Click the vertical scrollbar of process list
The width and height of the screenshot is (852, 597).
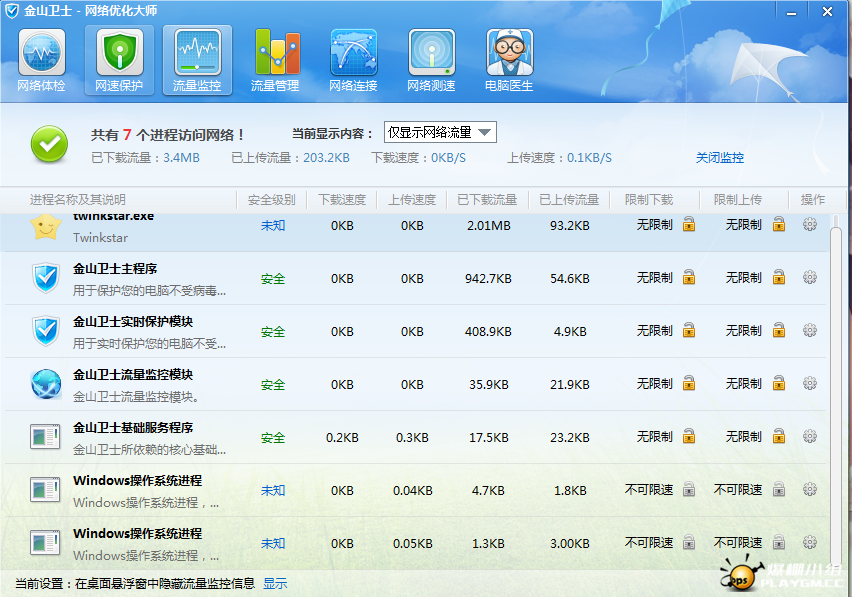836,390
